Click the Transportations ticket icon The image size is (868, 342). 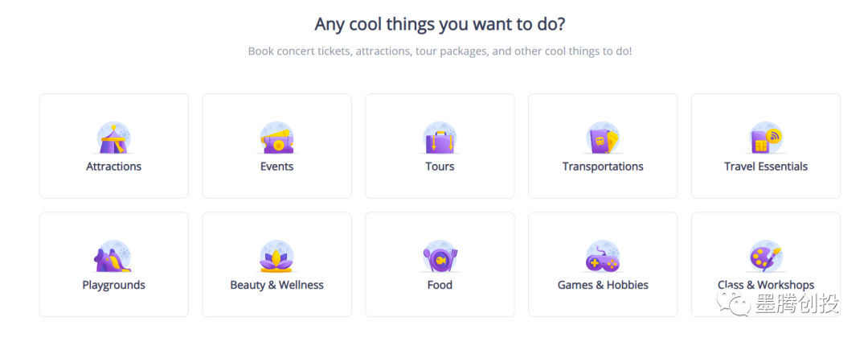point(603,138)
